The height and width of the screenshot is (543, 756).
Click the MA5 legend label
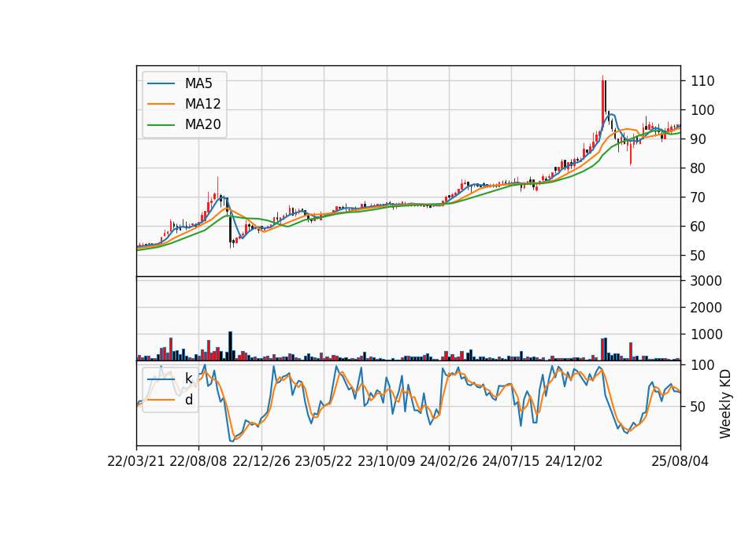tap(198, 83)
